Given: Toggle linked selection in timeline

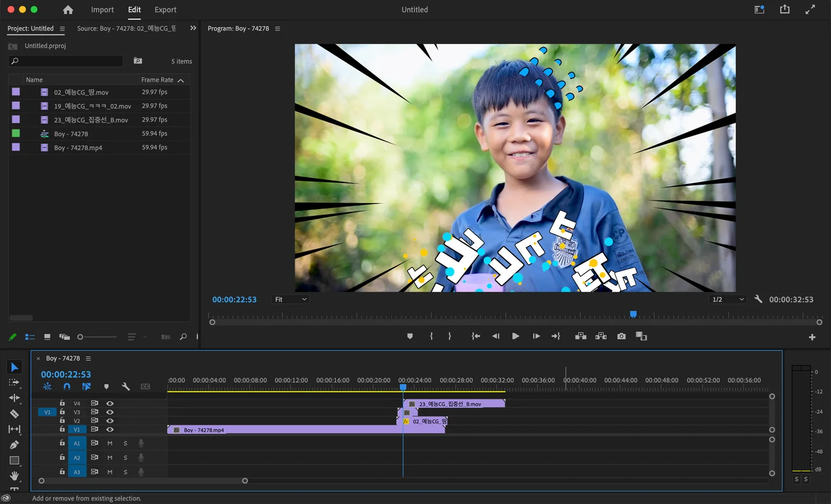Looking at the screenshot, I should (x=87, y=387).
